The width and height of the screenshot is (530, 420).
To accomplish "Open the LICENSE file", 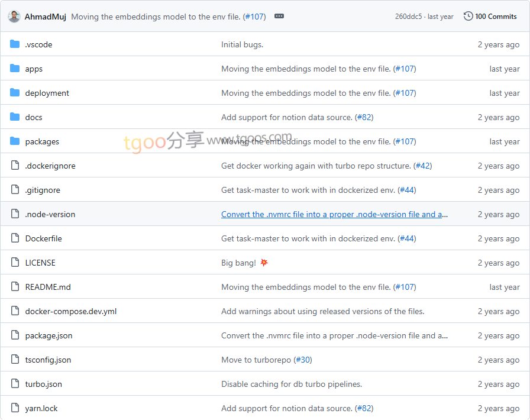I will point(40,263).
